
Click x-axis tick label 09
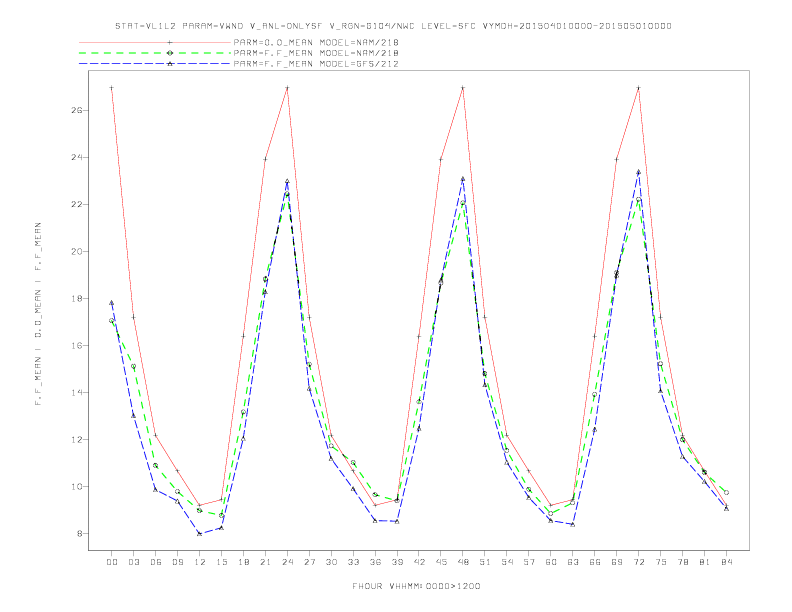point(177,562)
